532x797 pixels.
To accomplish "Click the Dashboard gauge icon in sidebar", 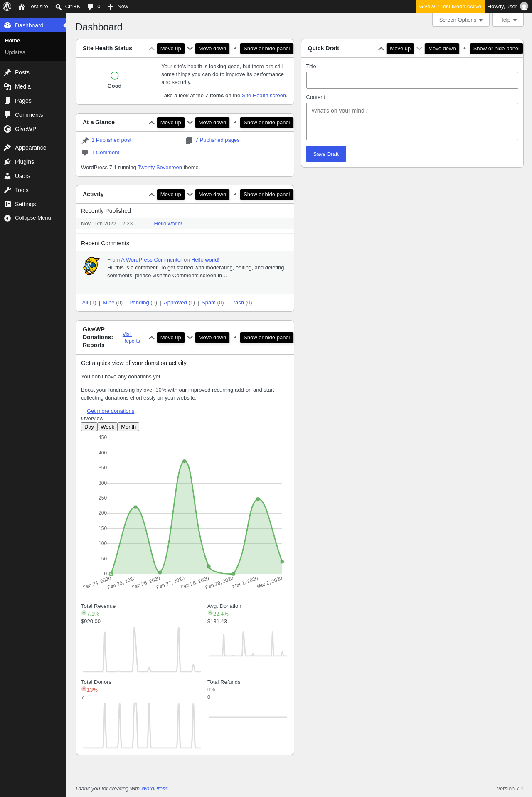I will pos(7,25).
